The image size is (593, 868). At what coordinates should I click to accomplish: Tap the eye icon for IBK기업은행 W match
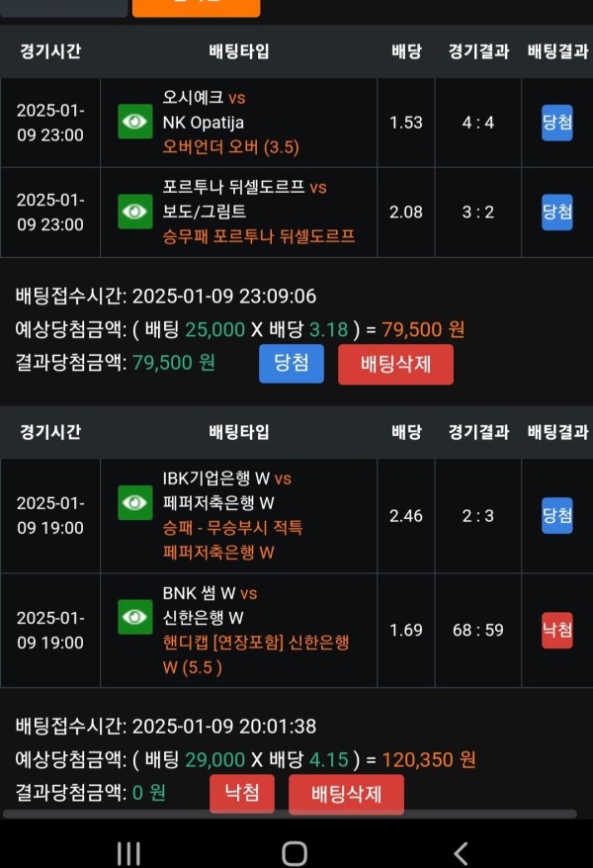(135, 502)
